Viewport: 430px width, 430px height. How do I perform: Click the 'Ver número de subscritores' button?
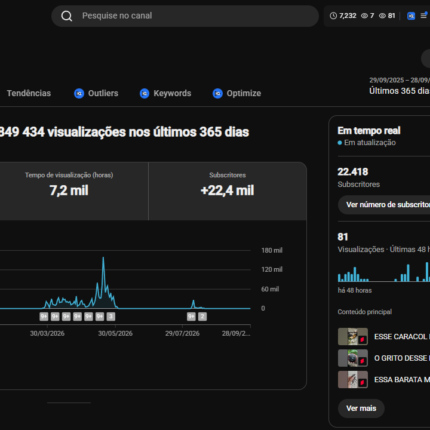pos(384,205)
